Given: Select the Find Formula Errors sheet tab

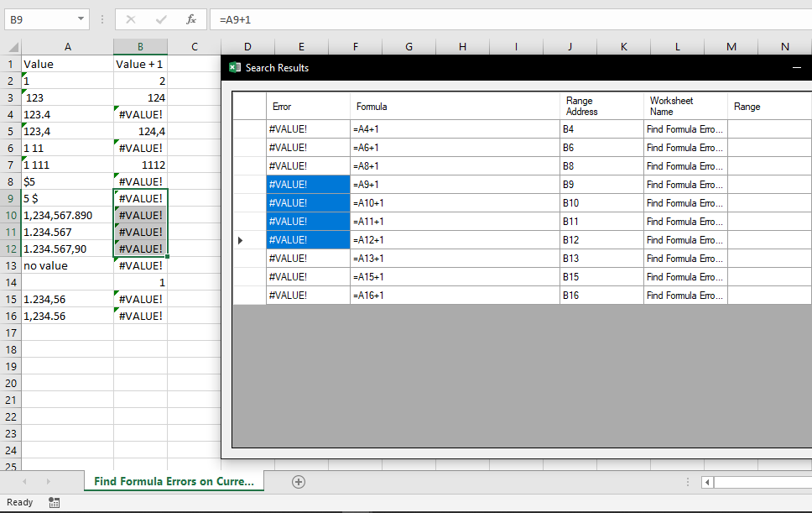Looking at the screenshot, I should (x=173, y=481).
